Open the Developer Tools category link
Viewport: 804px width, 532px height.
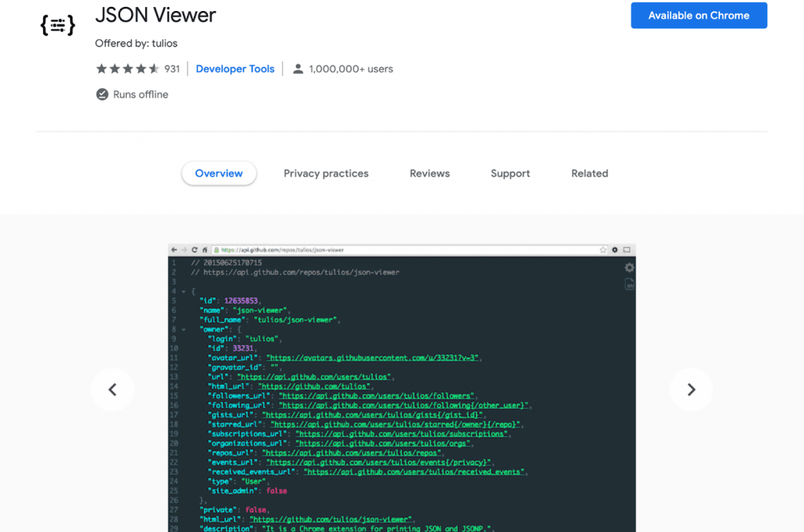pyautogui.click(x=235, y=68)
